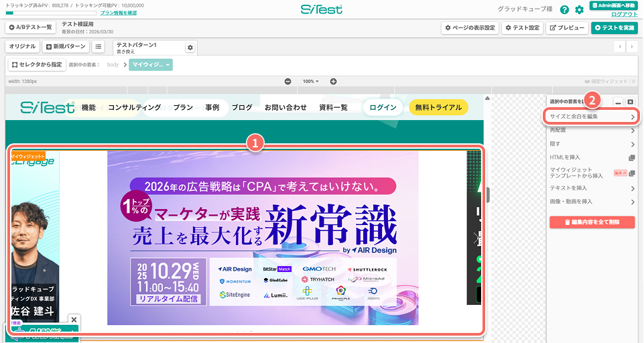
Task: Expand 画像・動画を挿入 option
Action: (592, 202)
